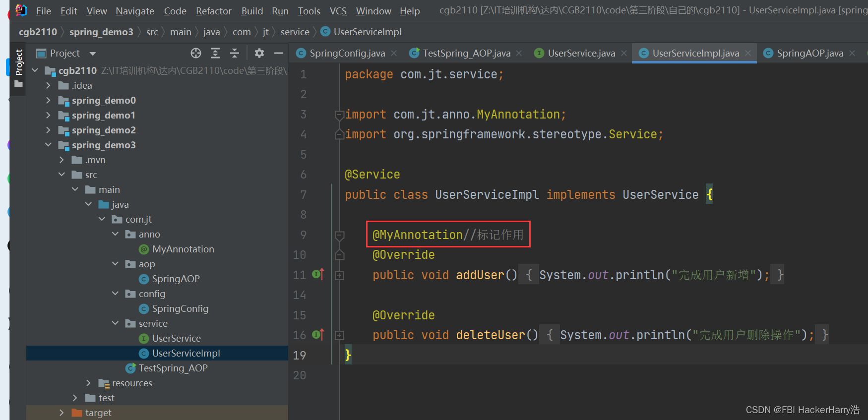Hide the Project panel with minus icon
Viewport: 868px width, 420px height.
(279, 53)
